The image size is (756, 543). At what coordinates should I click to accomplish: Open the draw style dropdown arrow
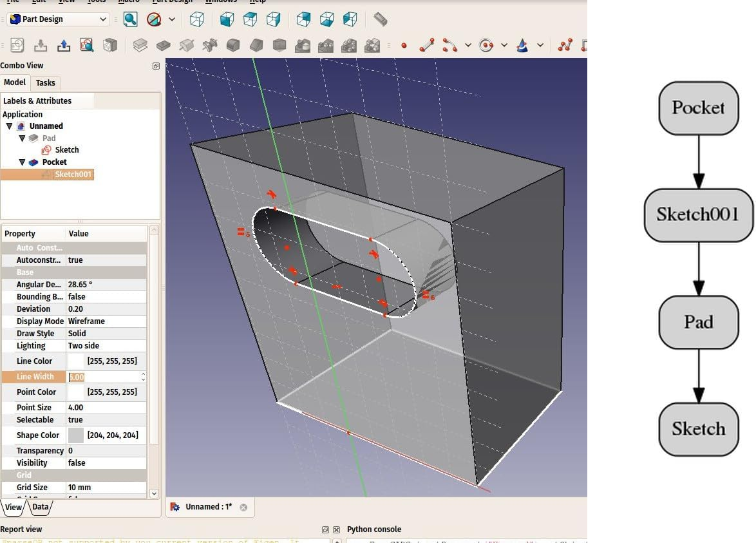[x=172, y=19]
